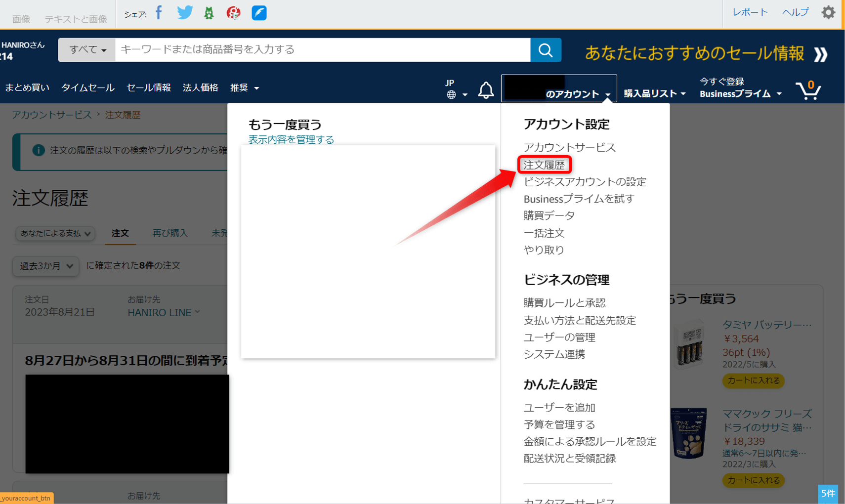Open the shopping cart
845x504 pixels.
pyautogui.click(x=808, y=90)
